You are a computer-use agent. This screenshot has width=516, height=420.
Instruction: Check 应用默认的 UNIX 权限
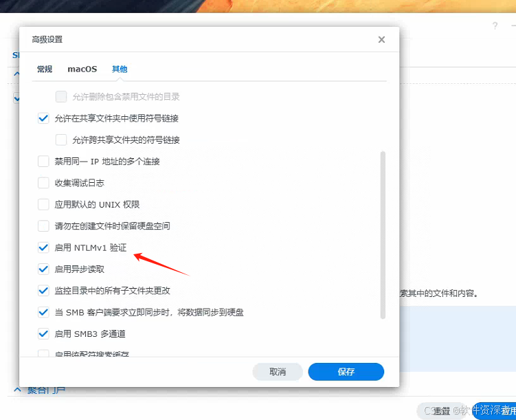pyautogui.click(x=43, y=204)
